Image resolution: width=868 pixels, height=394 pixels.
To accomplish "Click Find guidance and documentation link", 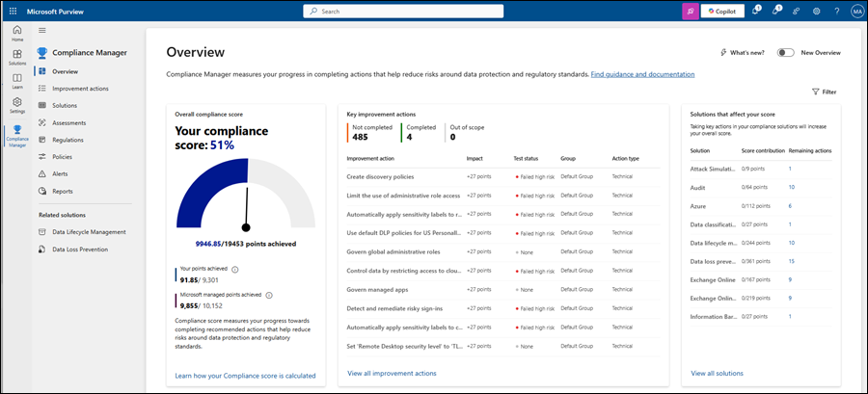I will coord(642,74).
